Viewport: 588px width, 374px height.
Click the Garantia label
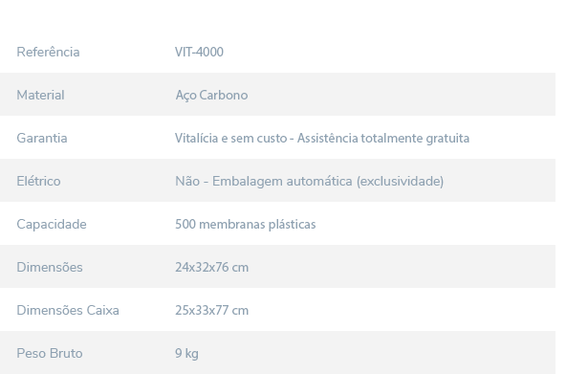tap(42, 138)
